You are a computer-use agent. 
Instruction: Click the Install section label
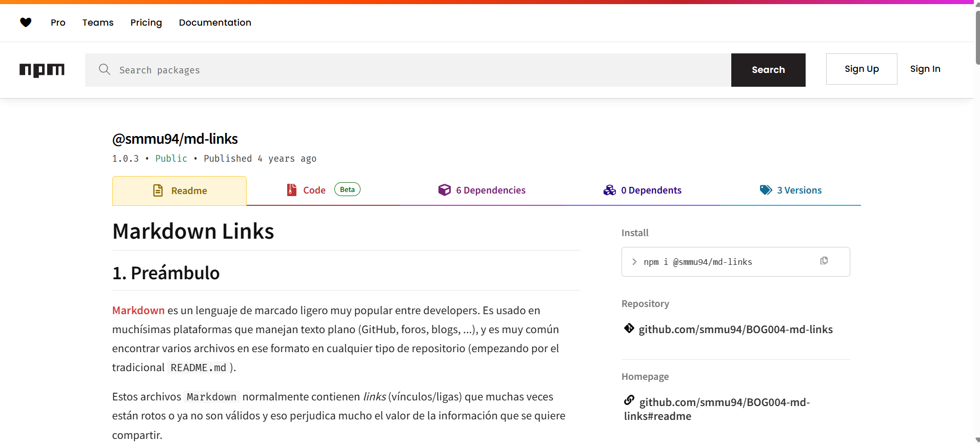[635, 233]
